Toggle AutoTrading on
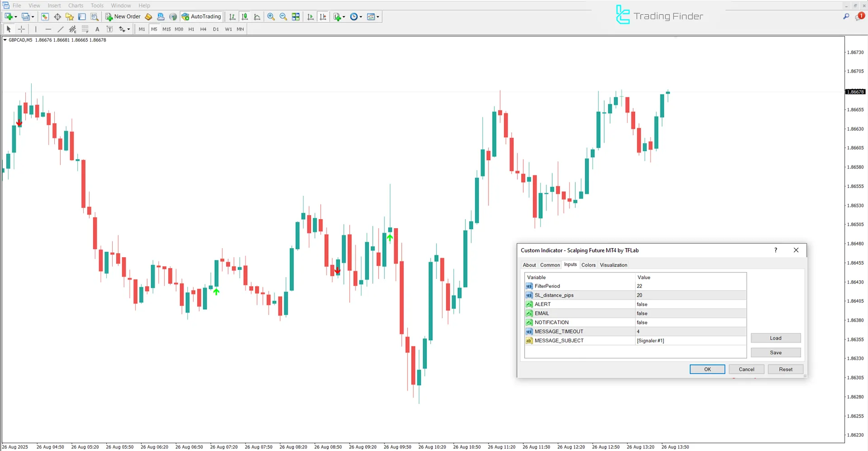The height and width of the screenshot is (451, 868). [x=201, y=17]
